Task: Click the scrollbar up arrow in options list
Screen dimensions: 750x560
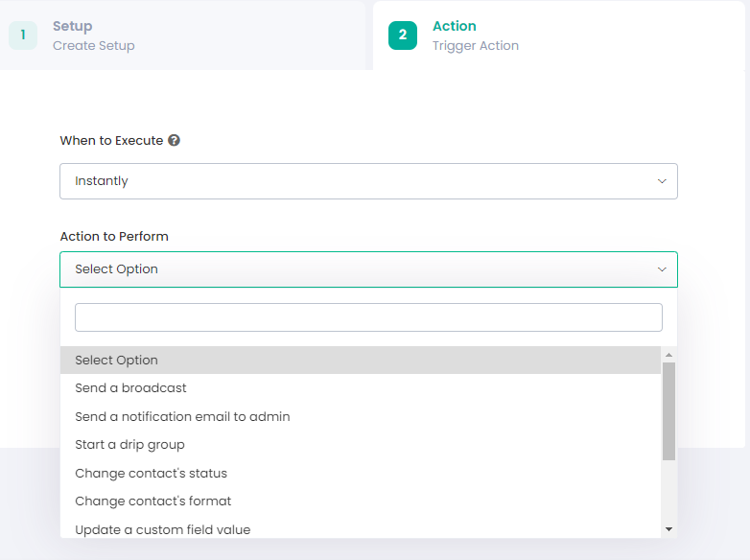Action: coord(668,355)
